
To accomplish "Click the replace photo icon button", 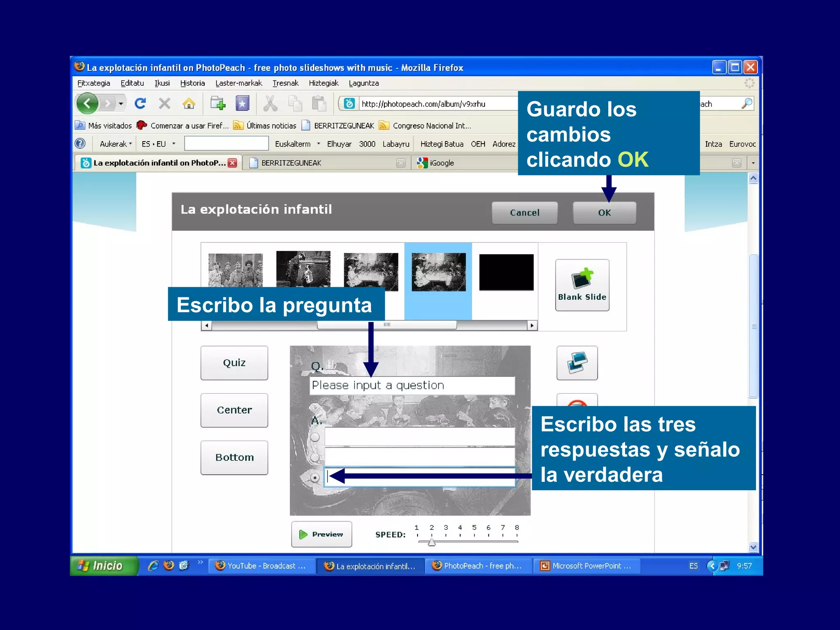I will pyautogui.click(x=577, y=363).
